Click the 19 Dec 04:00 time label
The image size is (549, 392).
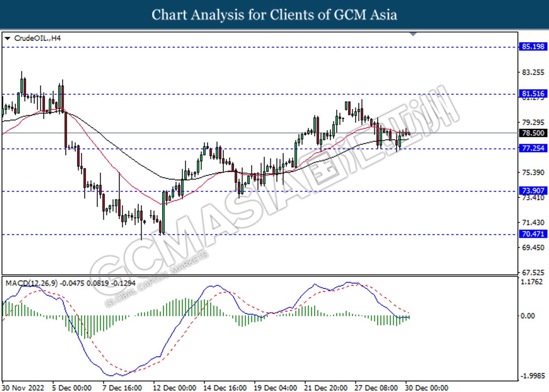pos(276,388)
